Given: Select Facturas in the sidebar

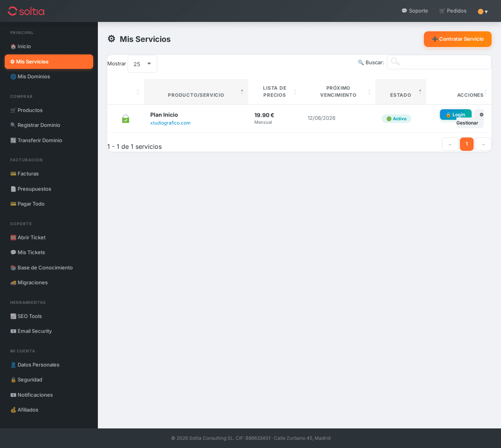Looking at the screenshot, I should (x=28, y=173).
